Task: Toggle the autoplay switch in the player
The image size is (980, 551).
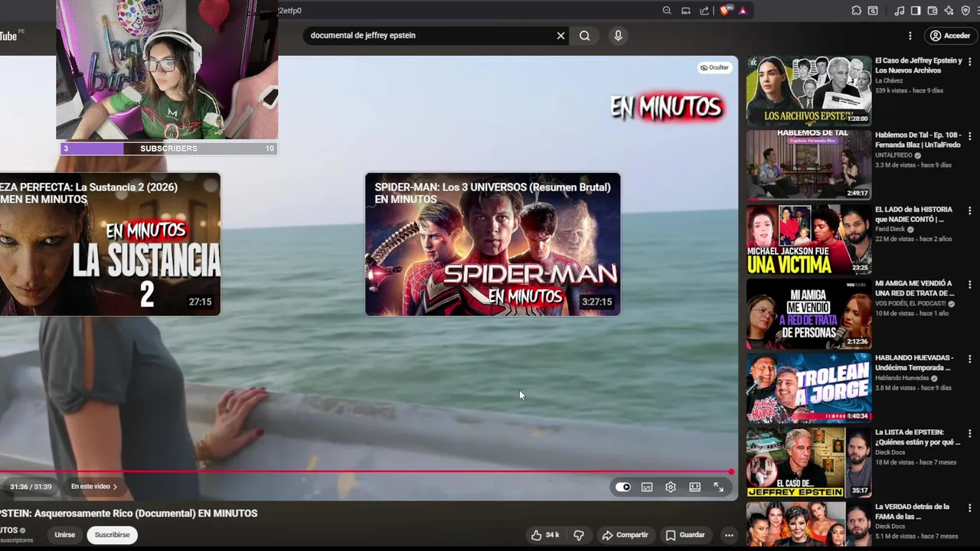Action: coord(623,487)
